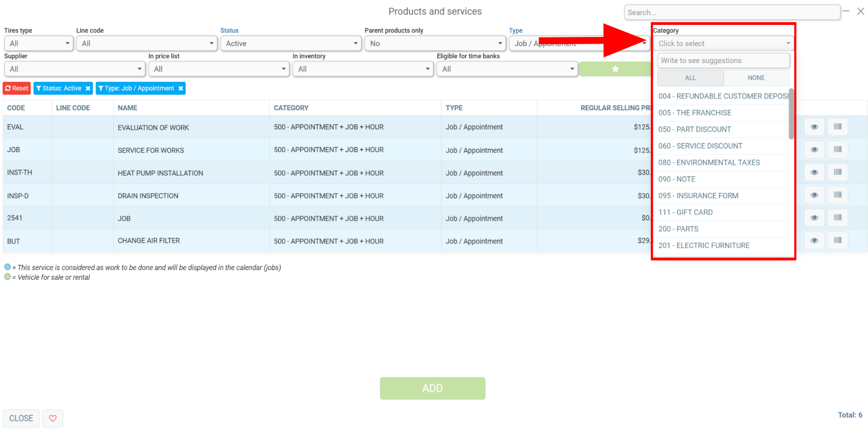Viewport: 868px width, 430px height.
Task: Click the red Reset filters button
Action: (17, 89)
